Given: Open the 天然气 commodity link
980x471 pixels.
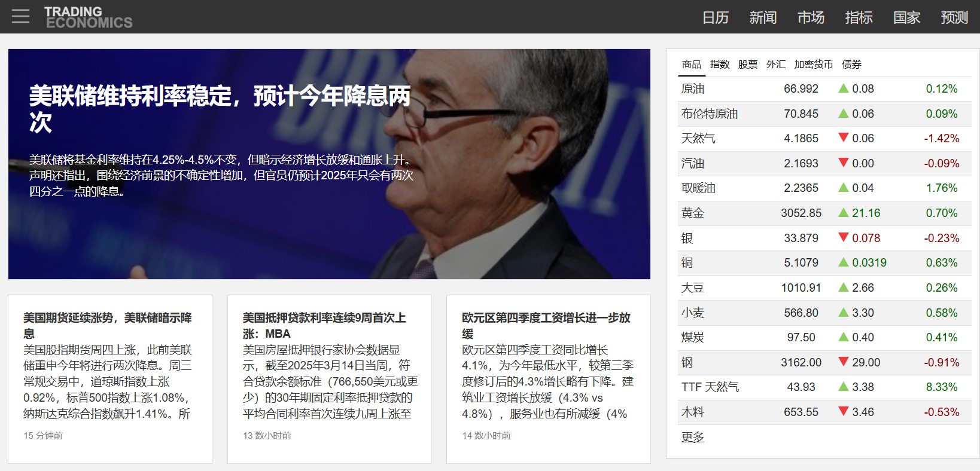Looking at the screenshot, I should (x=698, y=138).
